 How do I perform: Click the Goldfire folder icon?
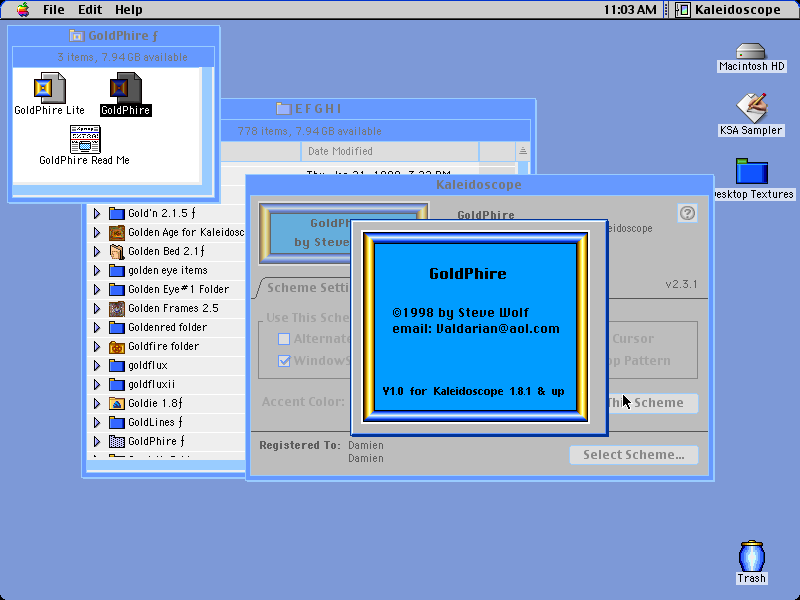117,346
